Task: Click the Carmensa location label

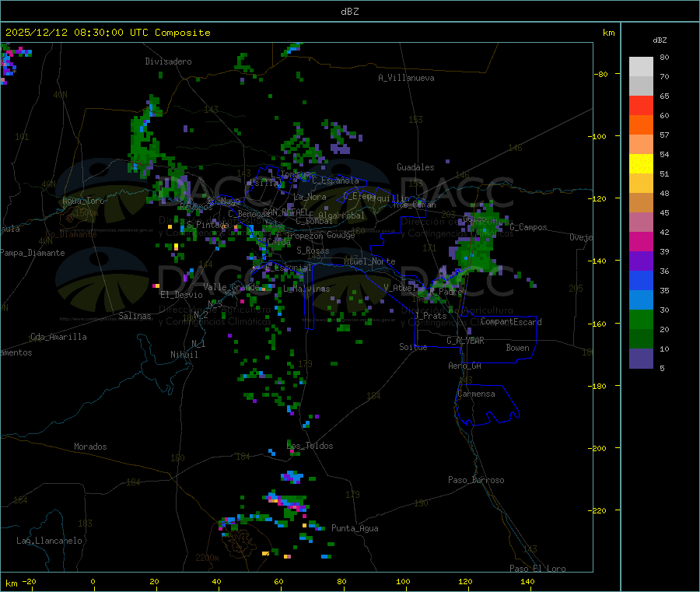Action: pyautogui.click(x=476, y=394)
